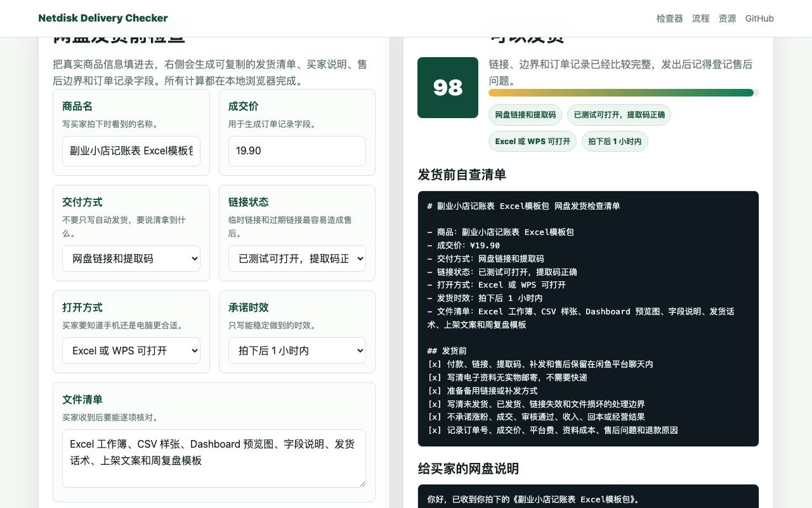The height and width of the screenshot is (508, 812).
Task: Click the buyer note line starting 你好，已收到
Action: tap(535, 500)
